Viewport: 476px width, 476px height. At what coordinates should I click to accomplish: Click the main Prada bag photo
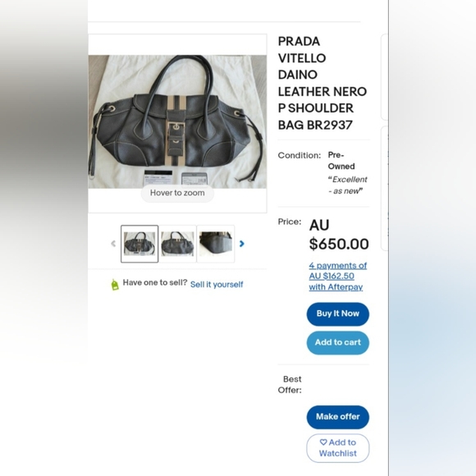(177, 121)
